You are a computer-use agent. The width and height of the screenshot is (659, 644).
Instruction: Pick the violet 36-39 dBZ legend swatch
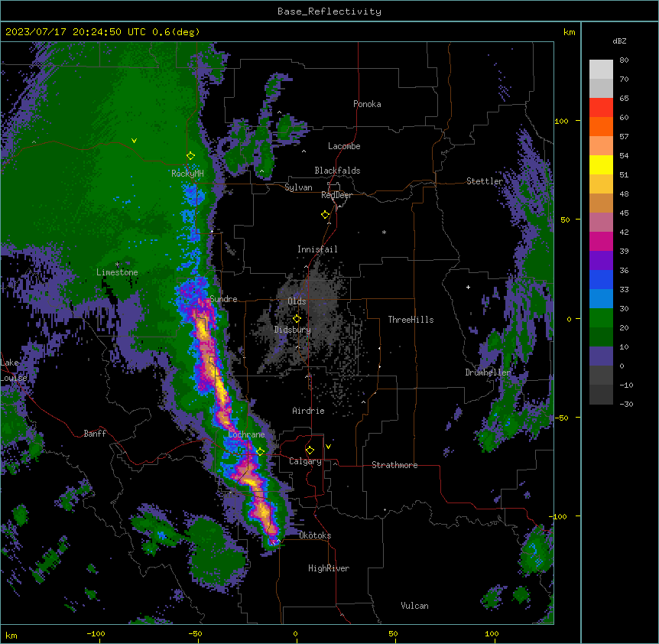coord(601,260)
